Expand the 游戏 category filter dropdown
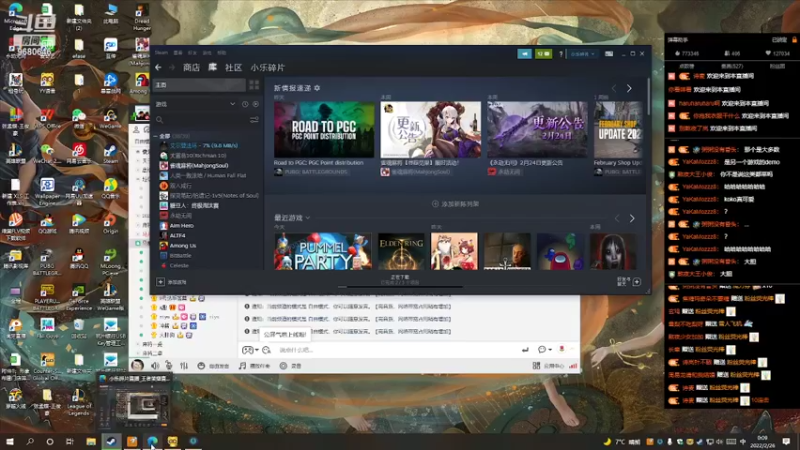 [x=232, y=104]
